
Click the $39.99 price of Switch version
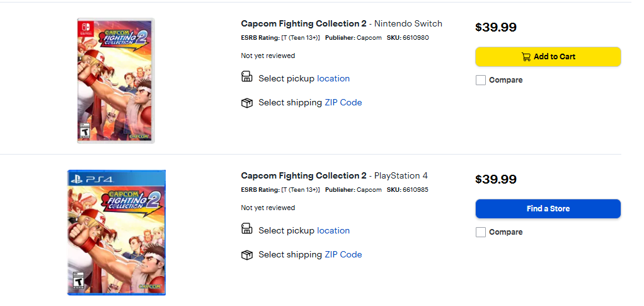click(x=496, y=27)
